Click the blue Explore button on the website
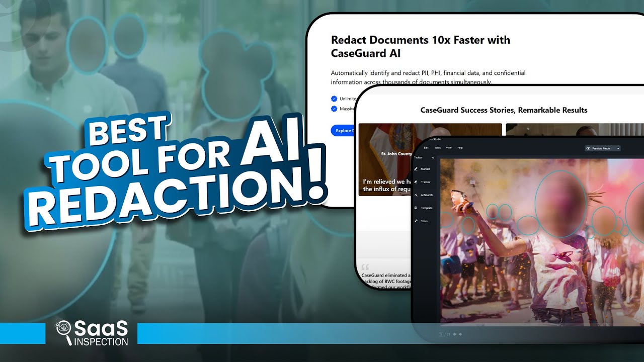The image size is (644, 362). pyautogui.click(x=343, y=131)
